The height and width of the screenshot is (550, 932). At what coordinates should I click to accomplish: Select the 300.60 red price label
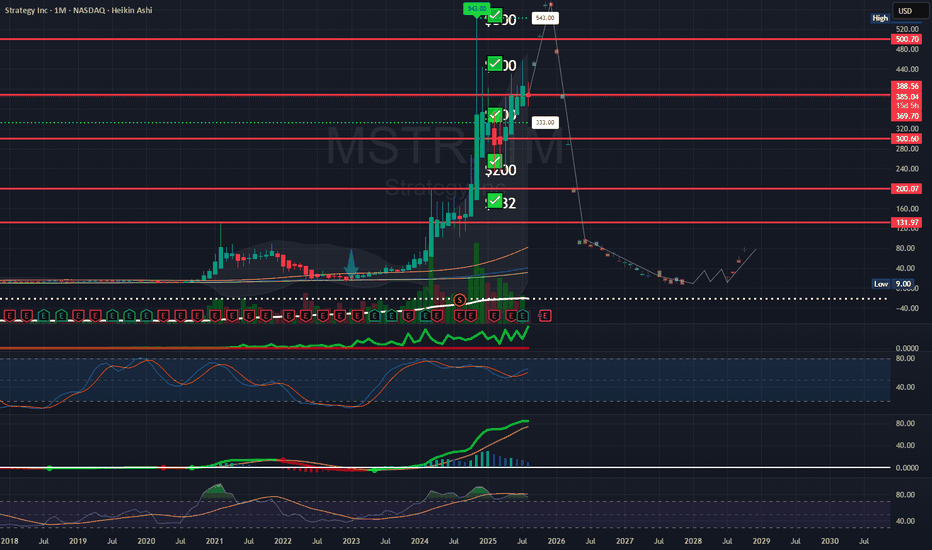coord(907,139)
